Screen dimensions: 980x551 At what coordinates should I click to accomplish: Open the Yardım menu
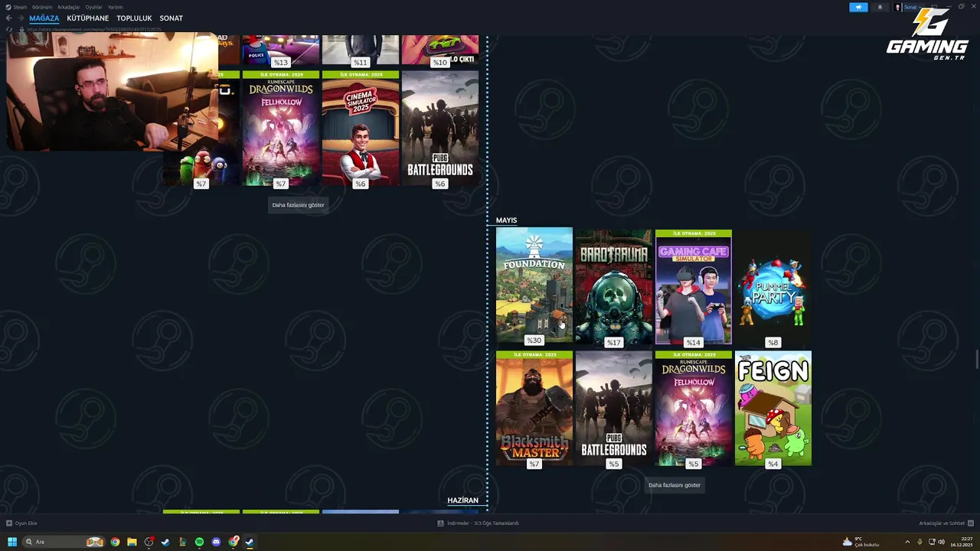[115, 7]
